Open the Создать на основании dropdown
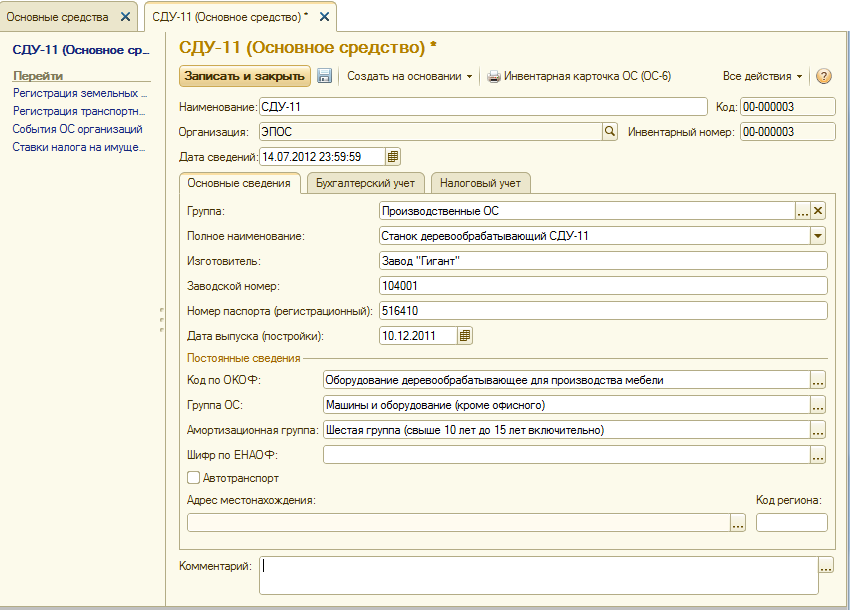This screenshot has width=850, height=610. pos(409,76)
